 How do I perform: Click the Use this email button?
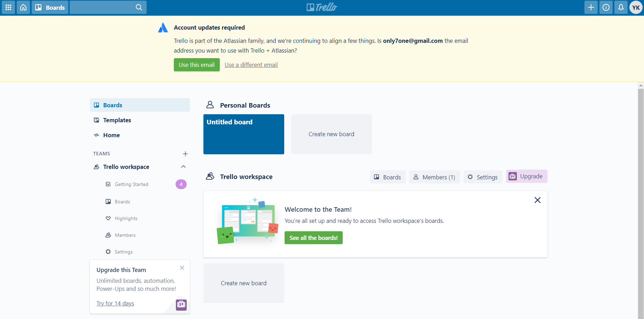coord(197,65)
